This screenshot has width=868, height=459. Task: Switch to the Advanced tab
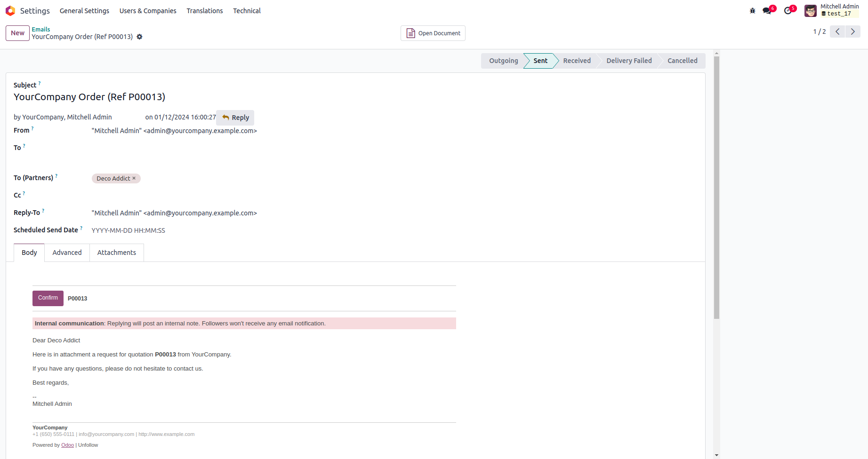click(x=67, y=253)
